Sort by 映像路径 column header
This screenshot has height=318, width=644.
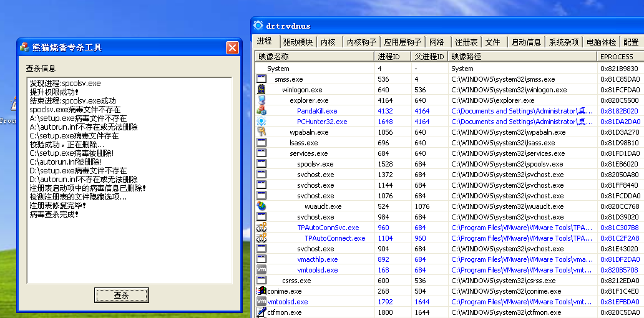coord(522,56)
